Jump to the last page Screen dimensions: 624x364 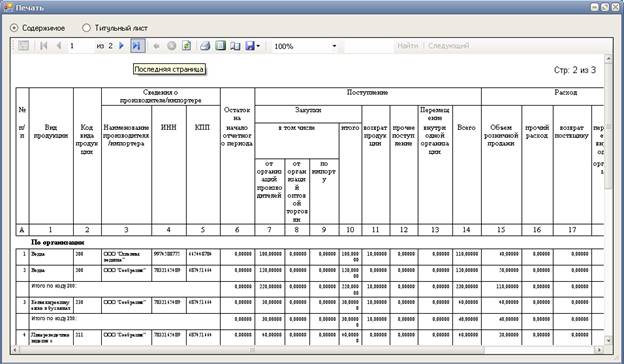coord(137,46)
